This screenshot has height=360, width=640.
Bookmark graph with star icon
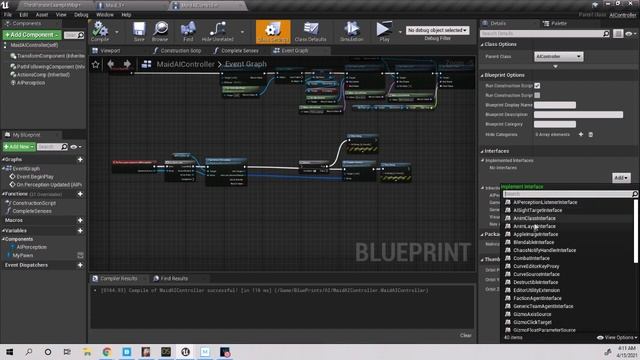click(x=96, y=64)
